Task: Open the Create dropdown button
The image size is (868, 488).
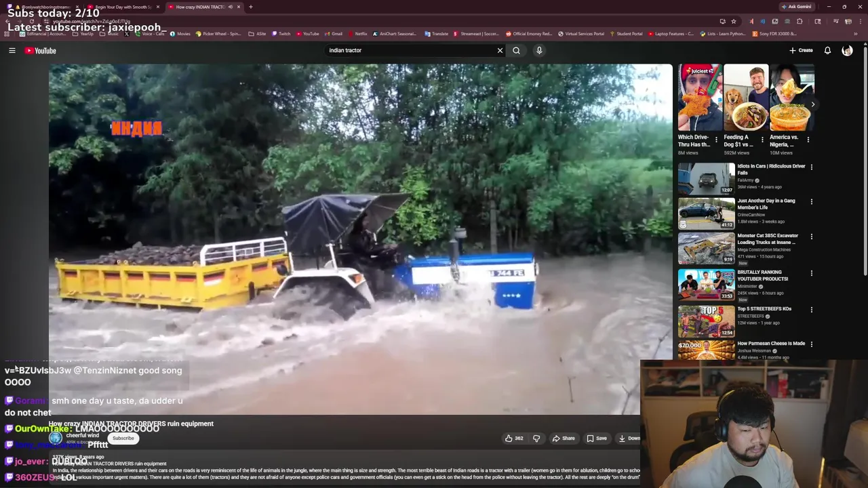Action: click(801, 50)
